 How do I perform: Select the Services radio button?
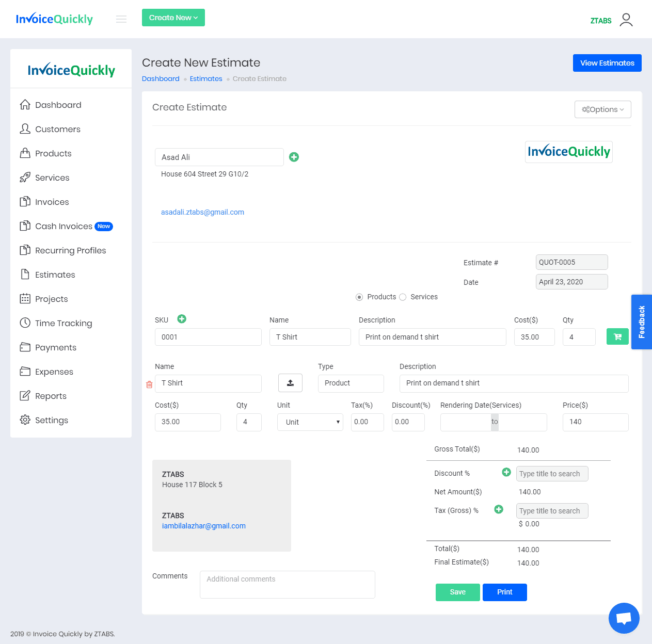tap(403, 297)
